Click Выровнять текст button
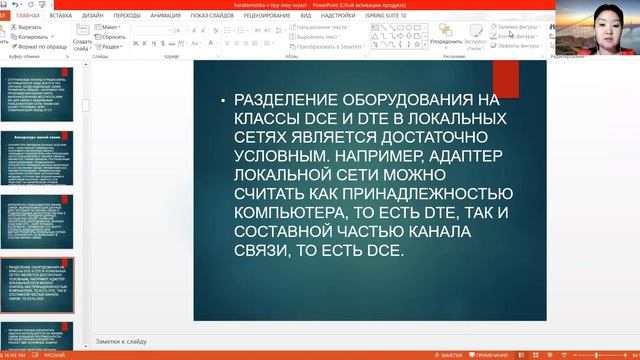This screenshot has height=360, width=640. click(315, 37)
